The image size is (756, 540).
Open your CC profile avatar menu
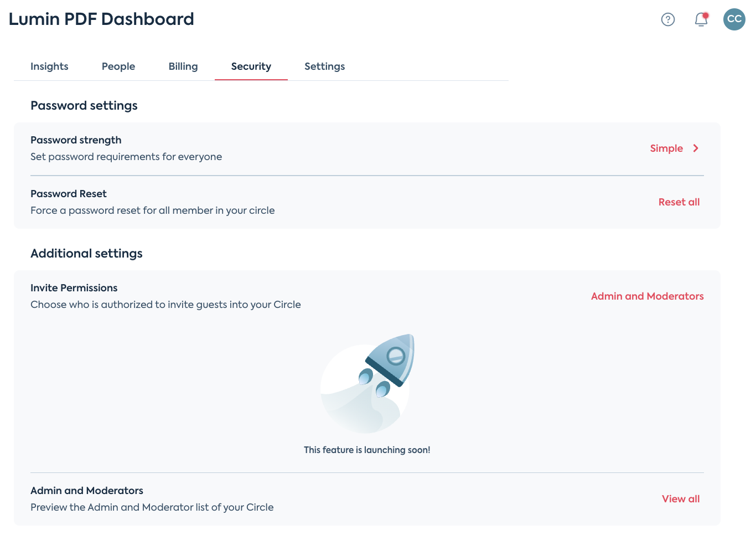pos(734,19)
